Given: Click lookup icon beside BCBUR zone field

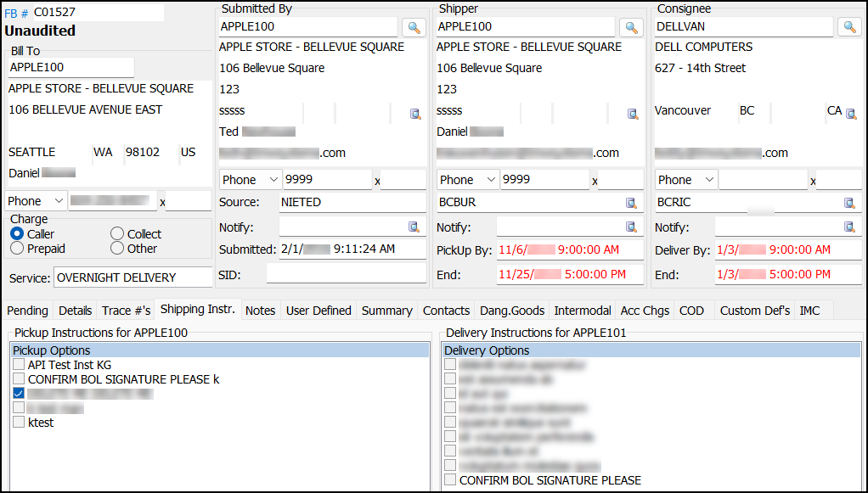Looking at the screenshot, I should [631, 203].
